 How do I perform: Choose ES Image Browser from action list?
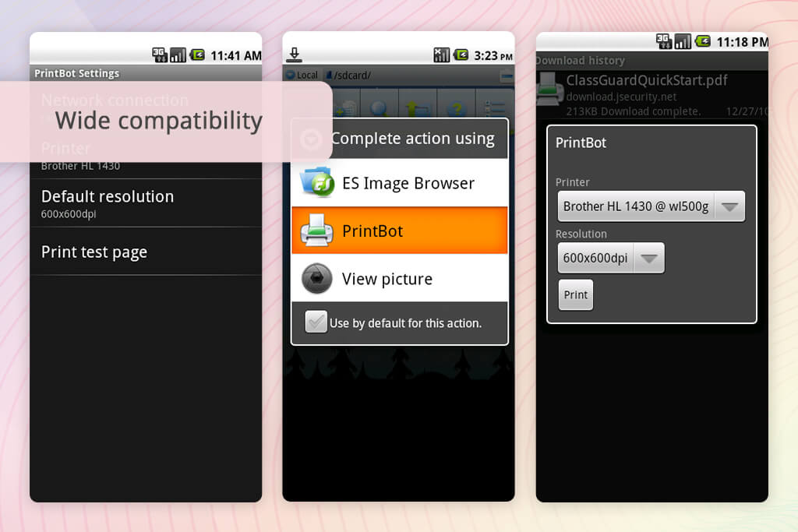[400, 182]
